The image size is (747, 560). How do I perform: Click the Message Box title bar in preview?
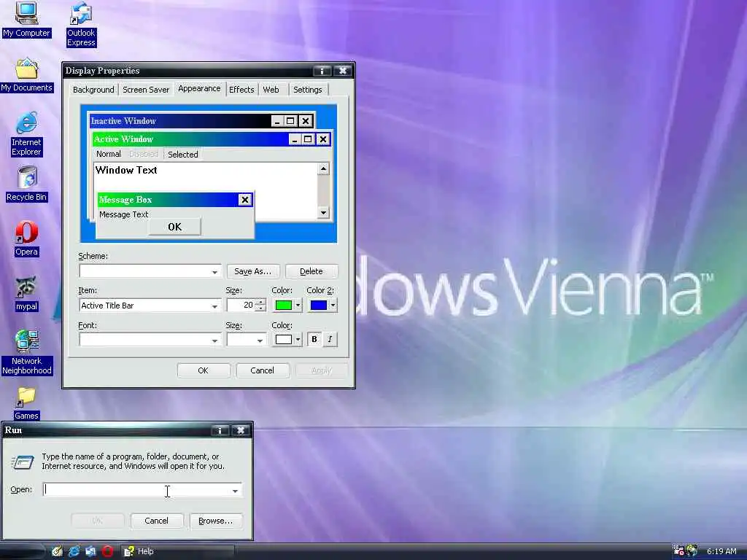(168, 200)
